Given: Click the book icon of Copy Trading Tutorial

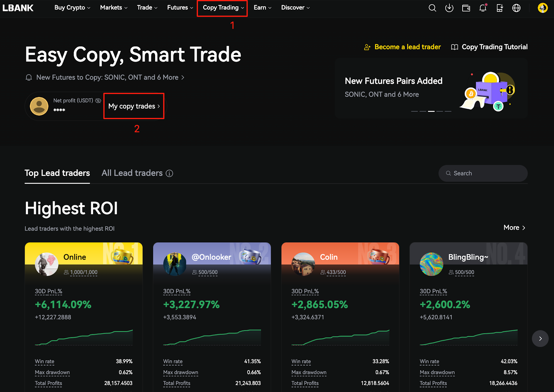Looking at the screenshot, I should tap(455, 47).
